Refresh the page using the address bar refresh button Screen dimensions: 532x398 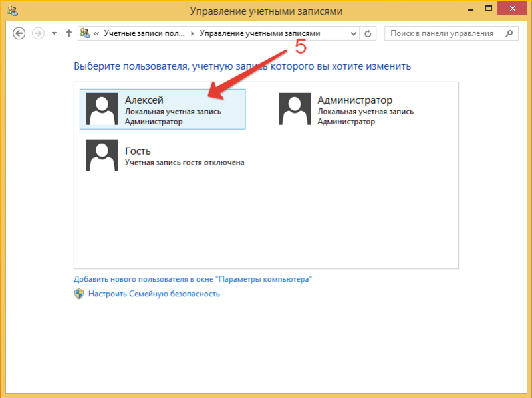[369, 33]
